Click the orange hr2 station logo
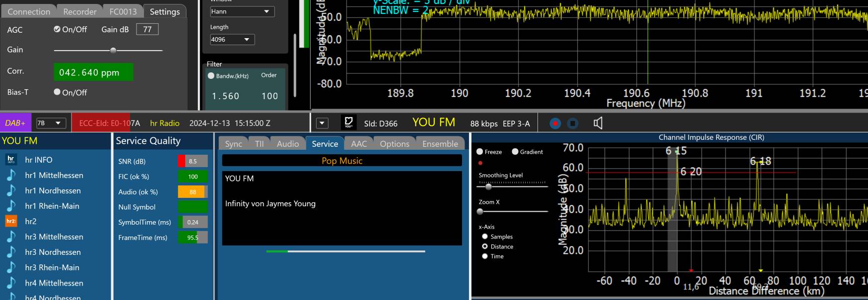The image size is (868, 300). (11, 221)
